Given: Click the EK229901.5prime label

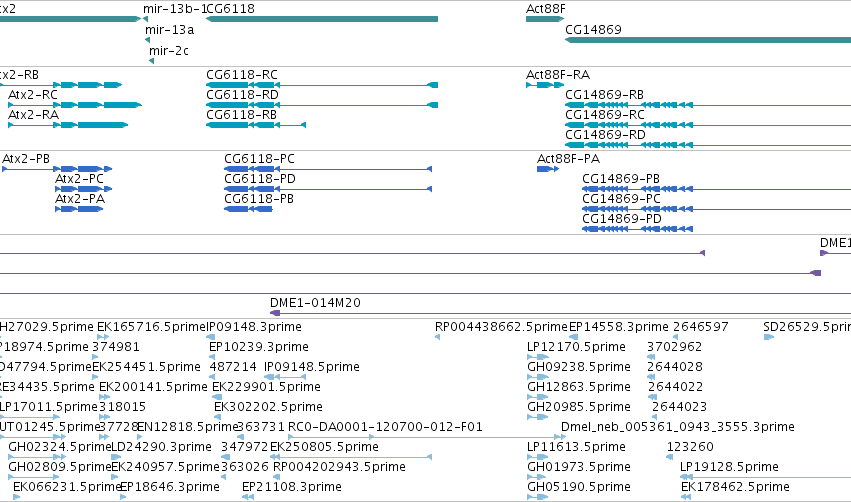Looking at the screenshot, I should [x=266, y=387].
